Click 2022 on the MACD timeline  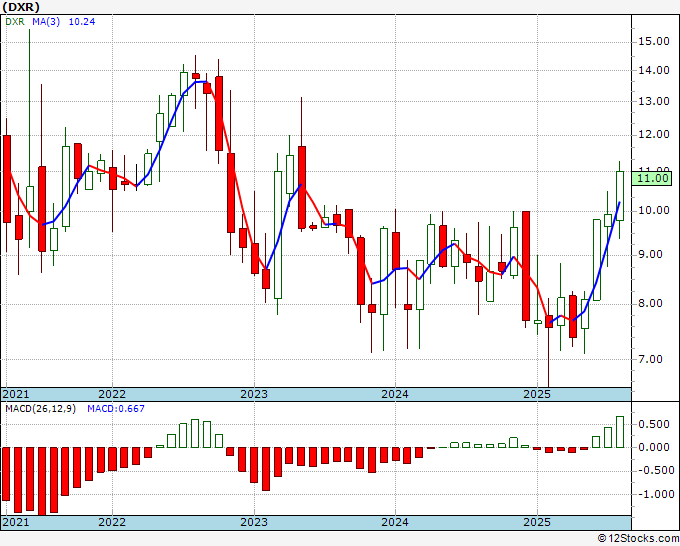tap(112, 522)
